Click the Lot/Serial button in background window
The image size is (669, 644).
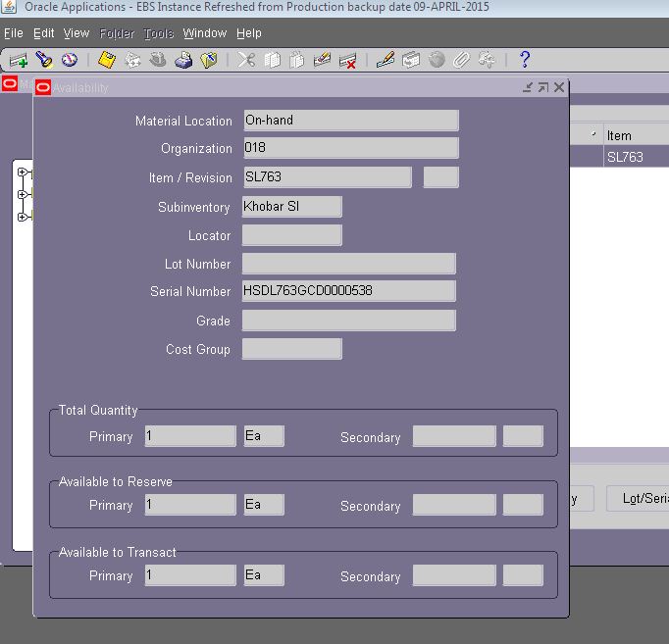pos(638,498)
